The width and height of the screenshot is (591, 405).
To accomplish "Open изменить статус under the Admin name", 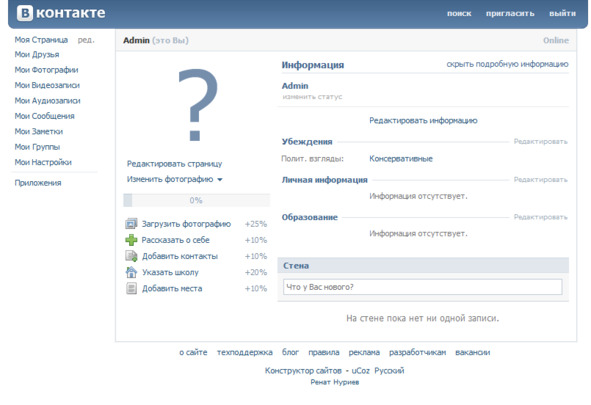I will [312, 97].
